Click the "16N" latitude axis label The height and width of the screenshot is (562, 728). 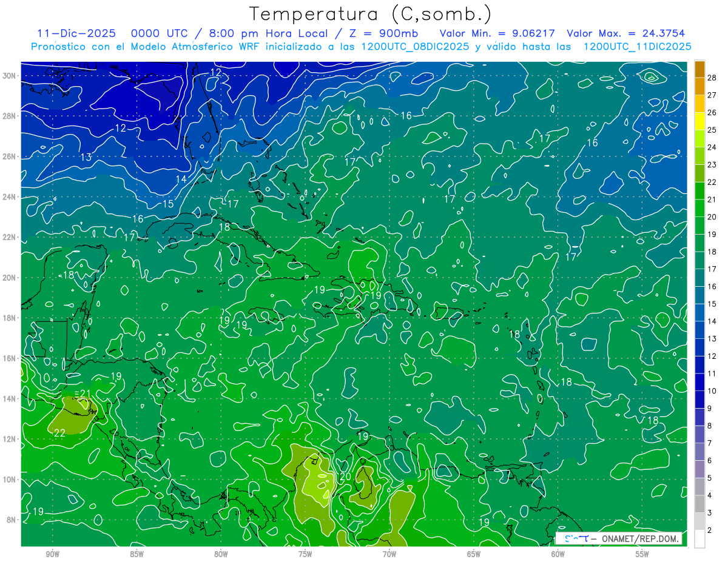pos(10,358)
